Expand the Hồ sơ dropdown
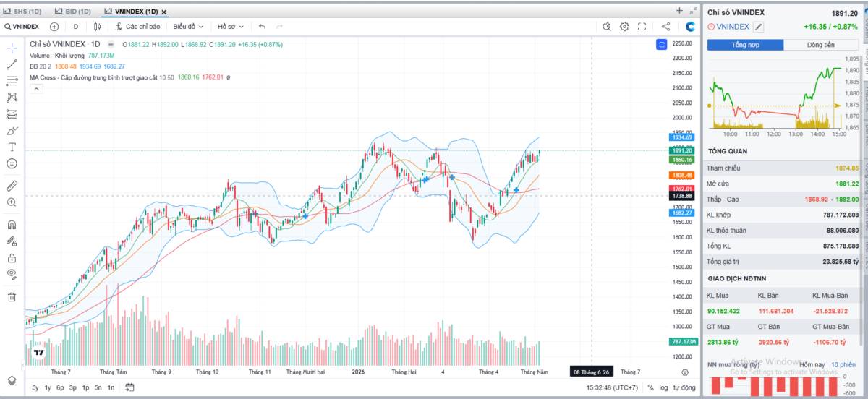This screenshot has width=868, height=399. click(230, 27)
